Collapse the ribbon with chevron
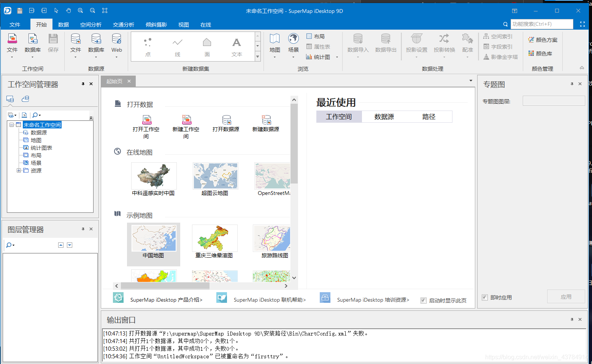The height and width of the screenshot is (364, 592). click(x=582, y=68)
